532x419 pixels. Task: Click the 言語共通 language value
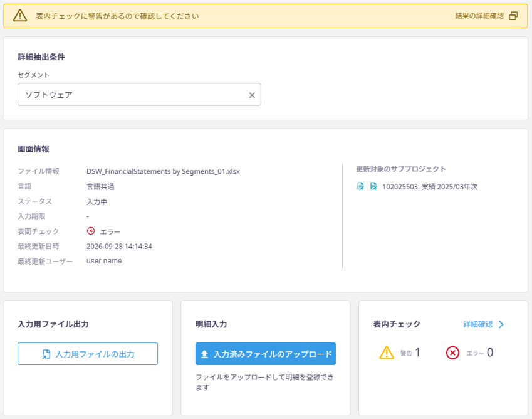coord(100,186)
